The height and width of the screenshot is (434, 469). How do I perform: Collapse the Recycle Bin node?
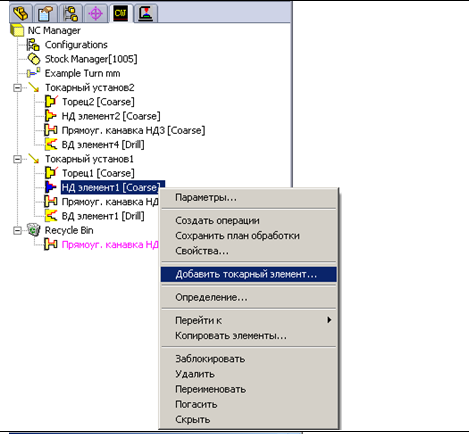[x=17, y=230]
